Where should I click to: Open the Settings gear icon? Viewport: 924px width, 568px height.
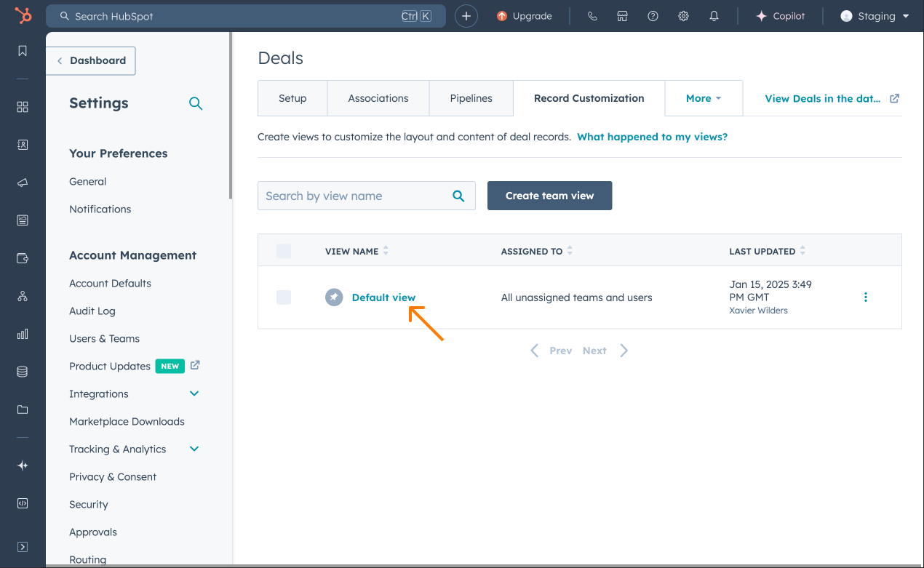[x=683, y=16]
